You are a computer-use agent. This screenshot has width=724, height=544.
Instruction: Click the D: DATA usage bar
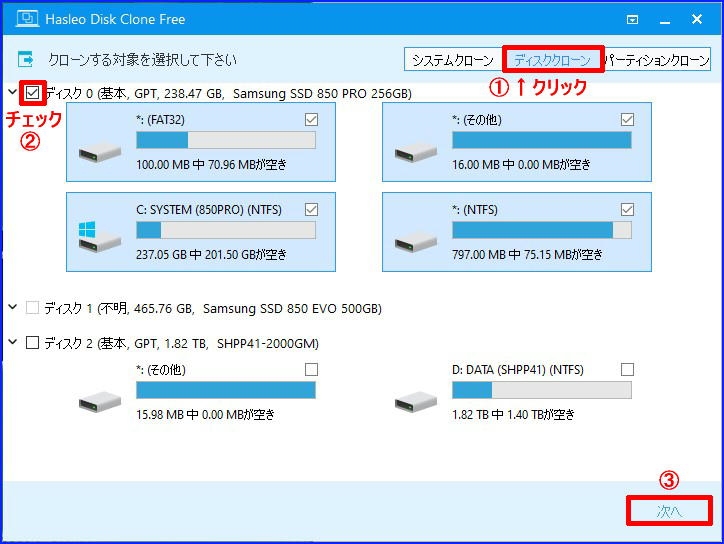click(542, 390)
